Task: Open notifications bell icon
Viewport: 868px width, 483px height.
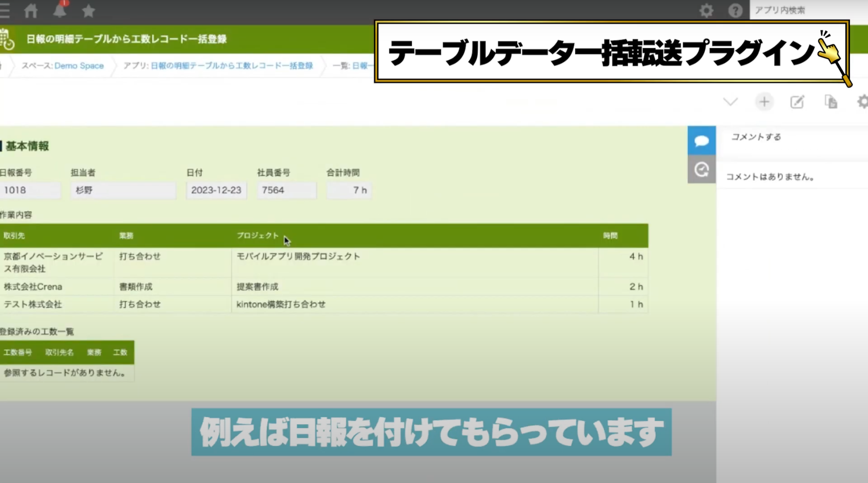Action: coord(60,10)
